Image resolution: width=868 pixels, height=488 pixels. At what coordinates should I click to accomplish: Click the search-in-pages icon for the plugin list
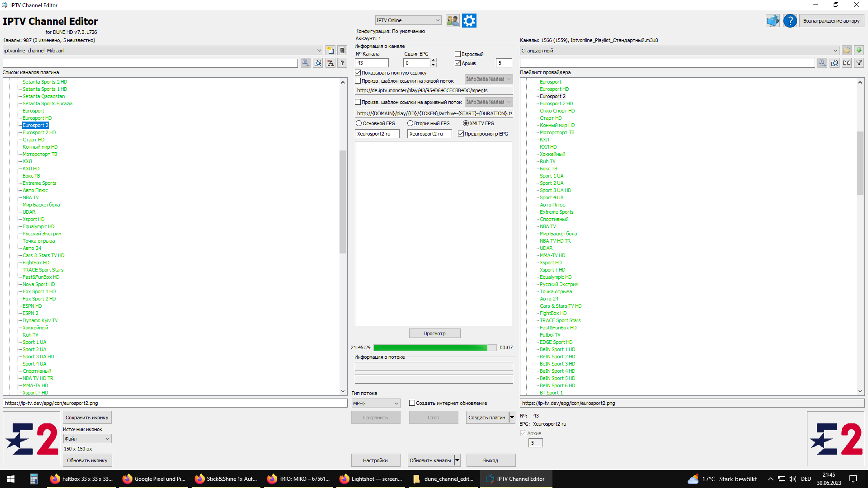coord(318,63)
